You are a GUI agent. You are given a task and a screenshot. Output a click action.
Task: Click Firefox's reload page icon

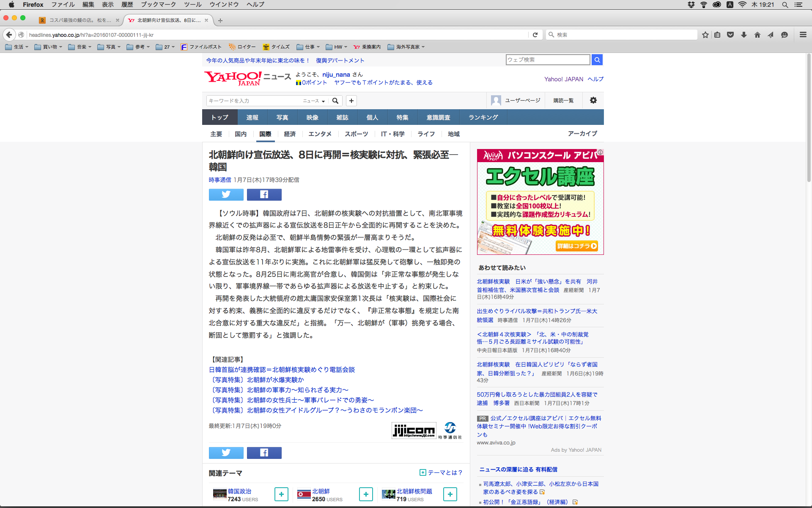point(535,35)
